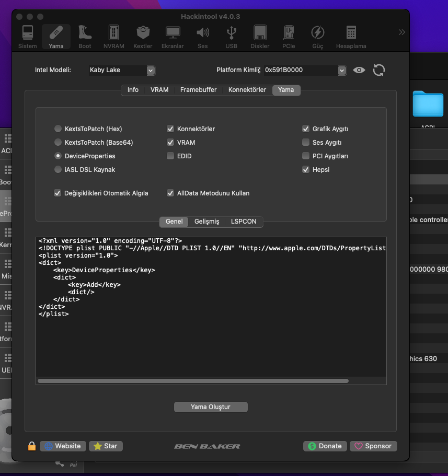
Task: Expand the toolbar overflow chevron
Action: [x=401, y=32]
